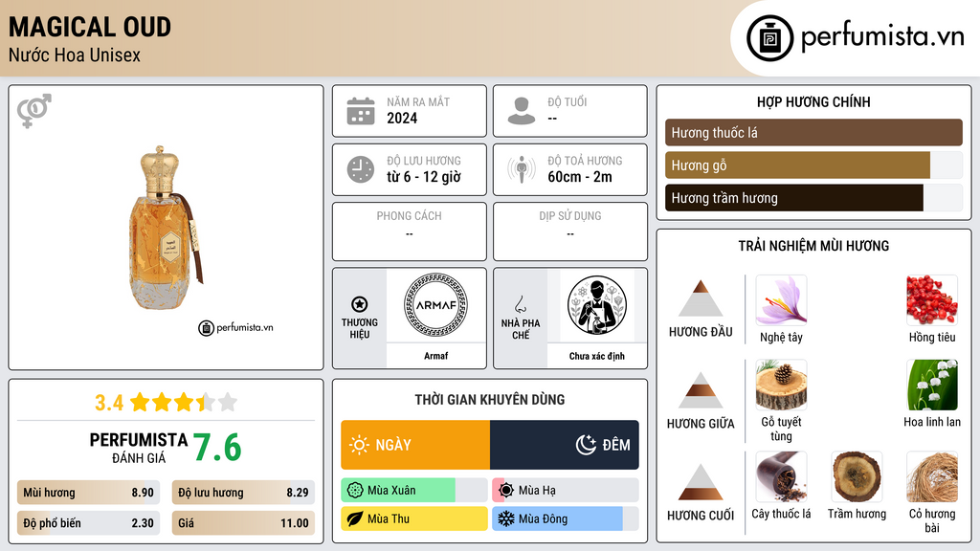Image resolution: width=980 pixels, height=551 pixels.
Task: Click the Mùi hương 8.90 score bar
Action: point(89,493)
